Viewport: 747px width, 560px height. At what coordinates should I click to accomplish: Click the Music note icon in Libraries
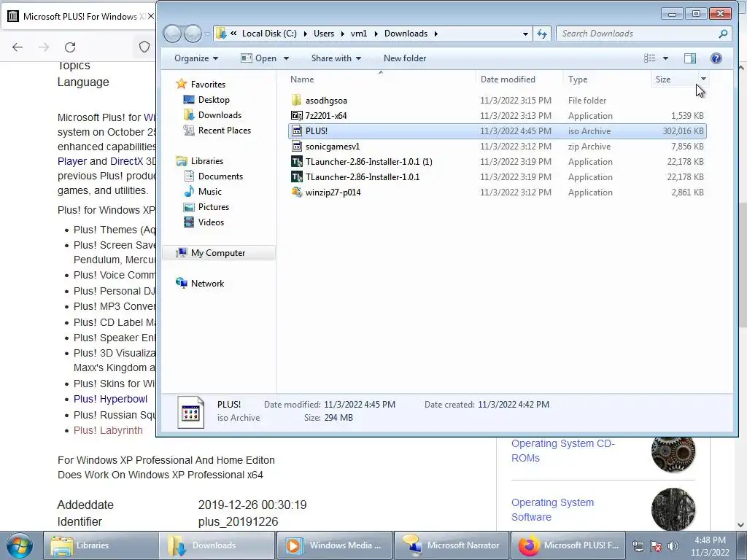[189, 192]
